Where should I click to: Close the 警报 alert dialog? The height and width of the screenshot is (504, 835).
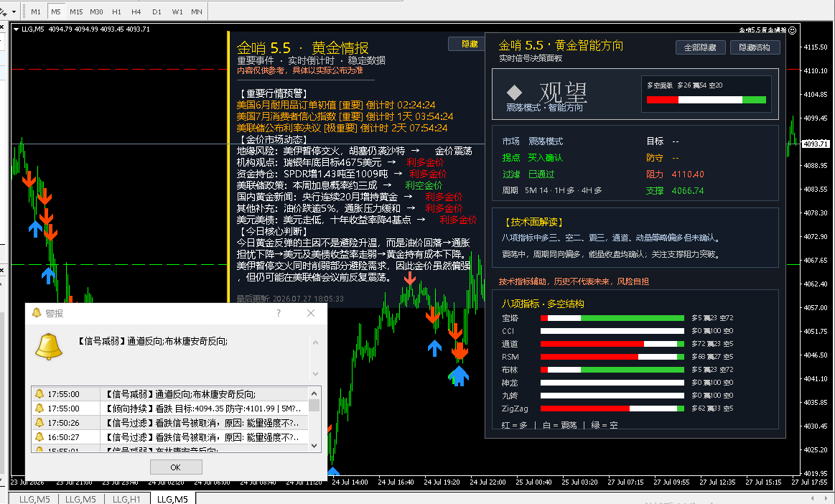(x=311, y=313)
